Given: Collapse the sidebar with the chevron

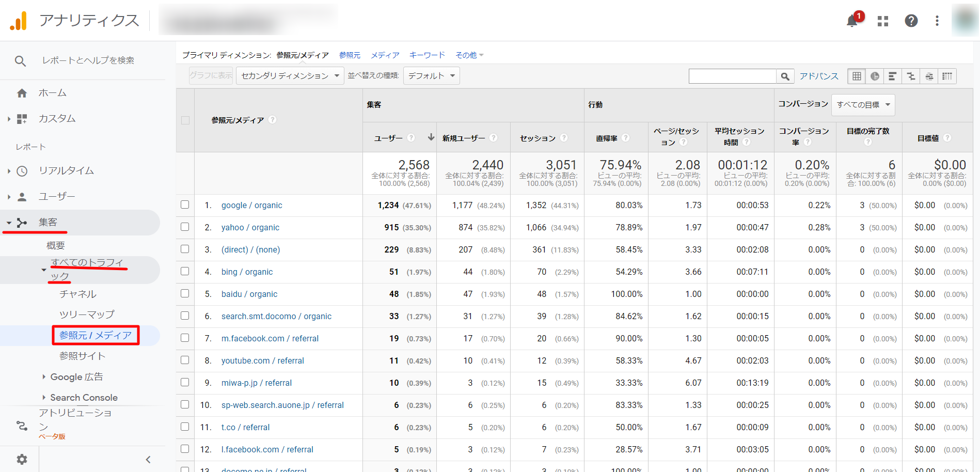Looking at the screenshot, I should click(148, 460).
